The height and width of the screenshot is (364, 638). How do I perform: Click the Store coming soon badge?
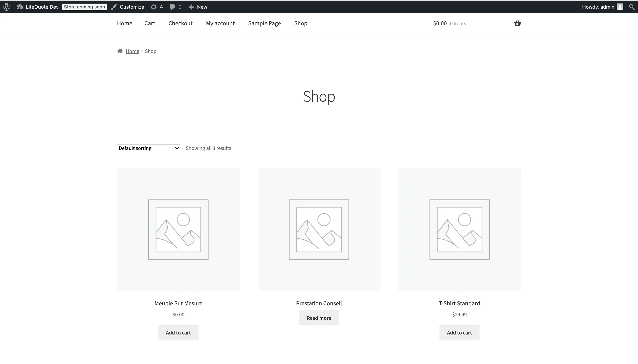pyautogui.click(x=84, y=7)
